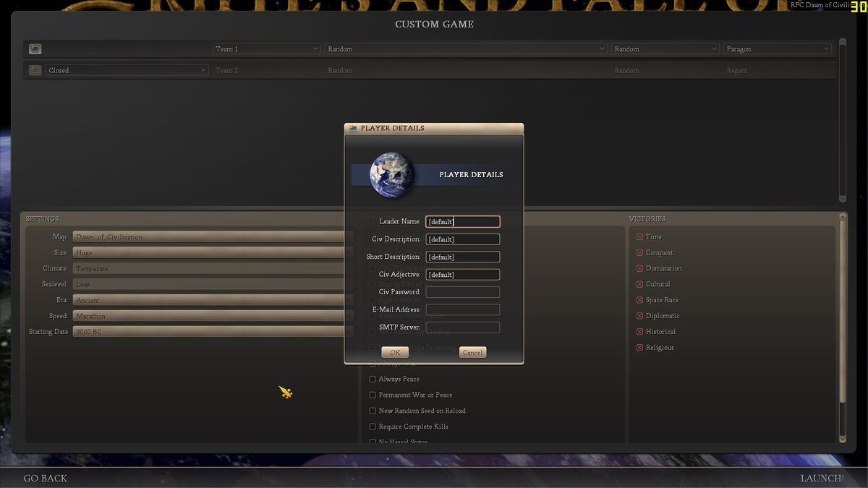Select the Short Description input box
868x488 pixels.
(463, 257)
